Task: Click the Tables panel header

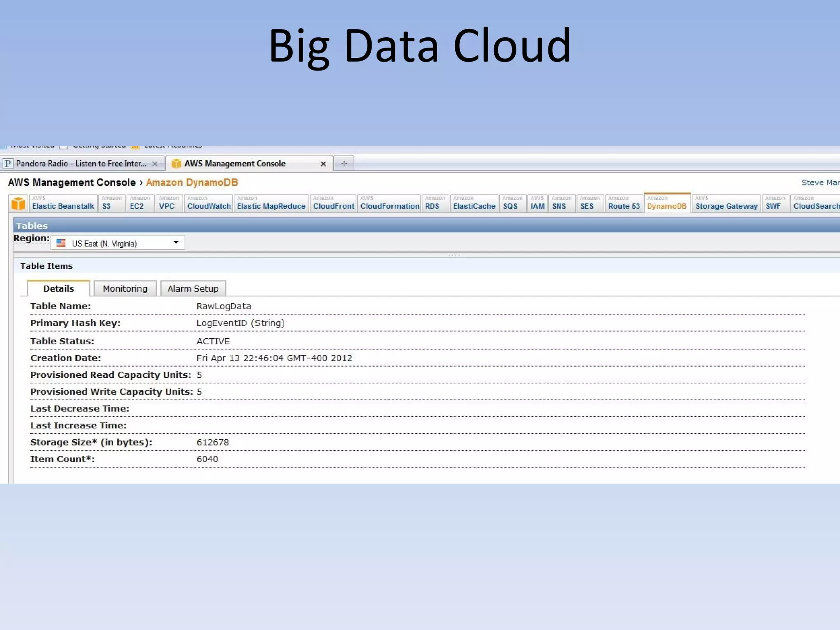Action: [x=427, y=226]
